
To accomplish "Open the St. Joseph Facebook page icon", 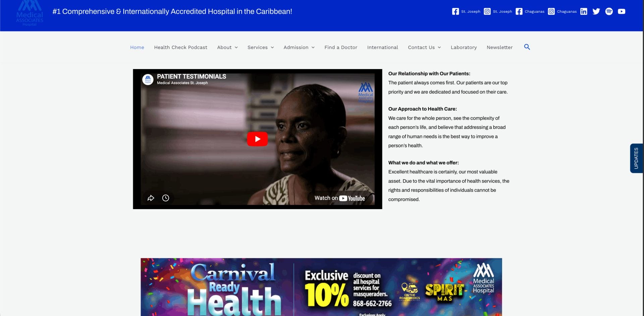I will pyautogui.click(x=455, y=11).
